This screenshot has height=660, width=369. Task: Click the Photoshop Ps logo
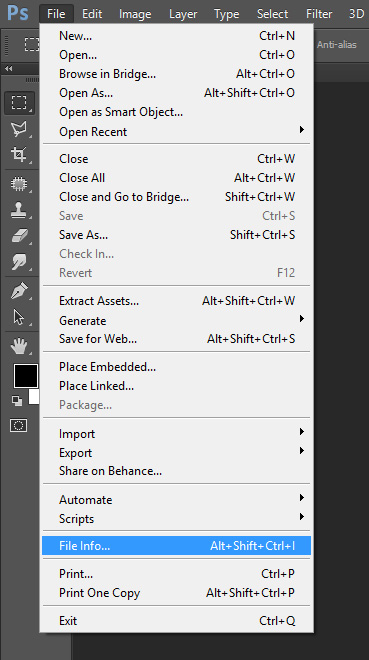tap(18, 13)
